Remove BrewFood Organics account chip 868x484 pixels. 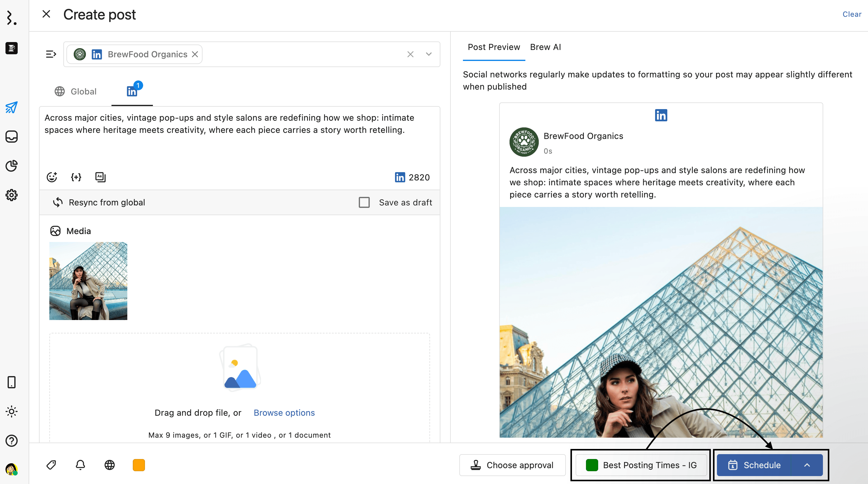195,54
